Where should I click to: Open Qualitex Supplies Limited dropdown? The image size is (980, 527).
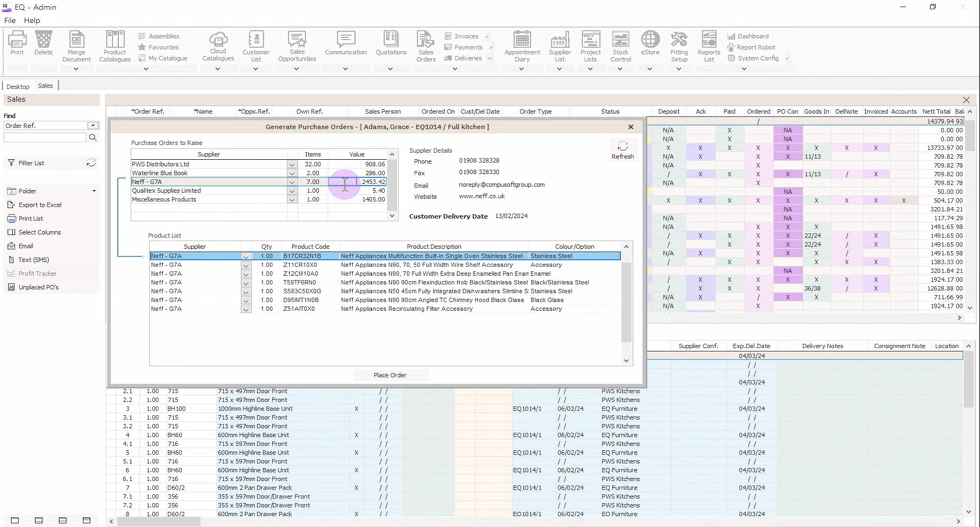(x=292, y=191)
